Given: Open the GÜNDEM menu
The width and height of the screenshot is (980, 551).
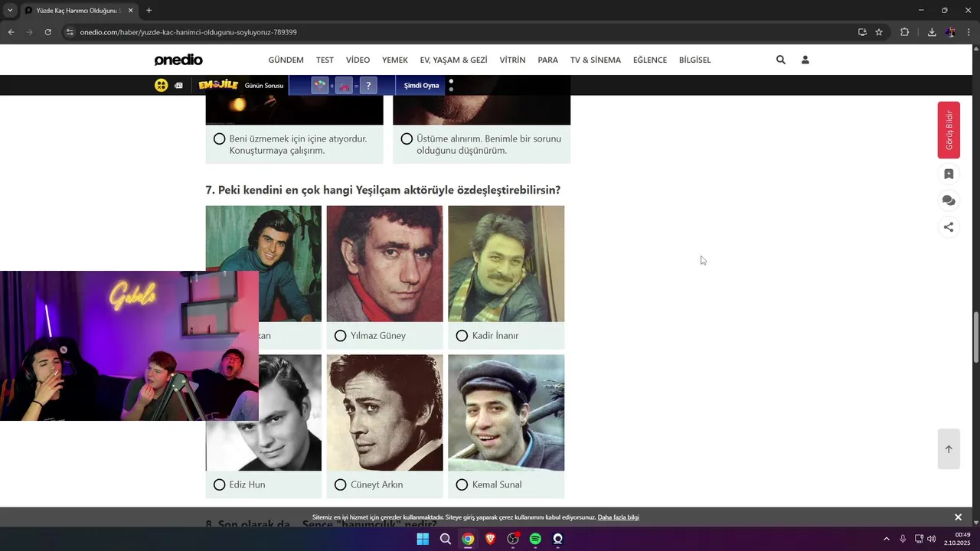Looking at the screenshot, I should click(286, 60).
